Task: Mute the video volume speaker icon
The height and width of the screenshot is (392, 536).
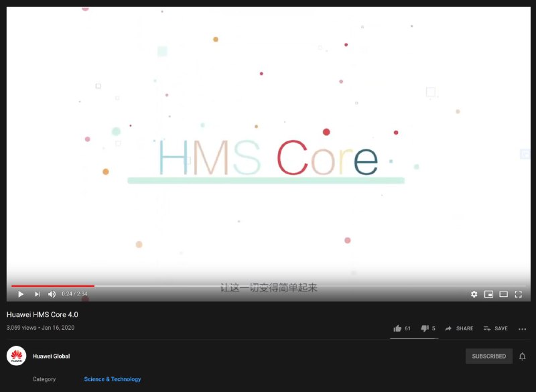Action: click(x=52, y=294)
